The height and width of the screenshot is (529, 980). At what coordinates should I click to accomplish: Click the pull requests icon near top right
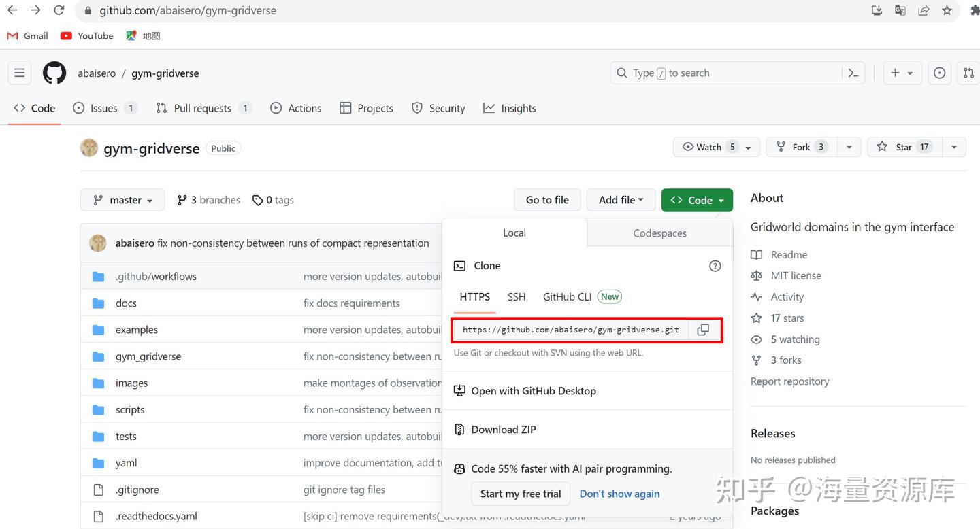(968, 73)
